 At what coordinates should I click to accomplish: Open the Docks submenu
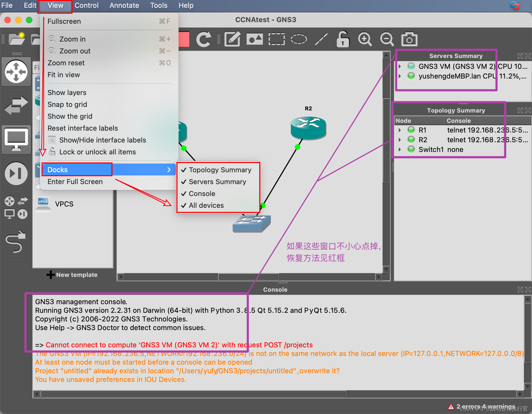109,170
